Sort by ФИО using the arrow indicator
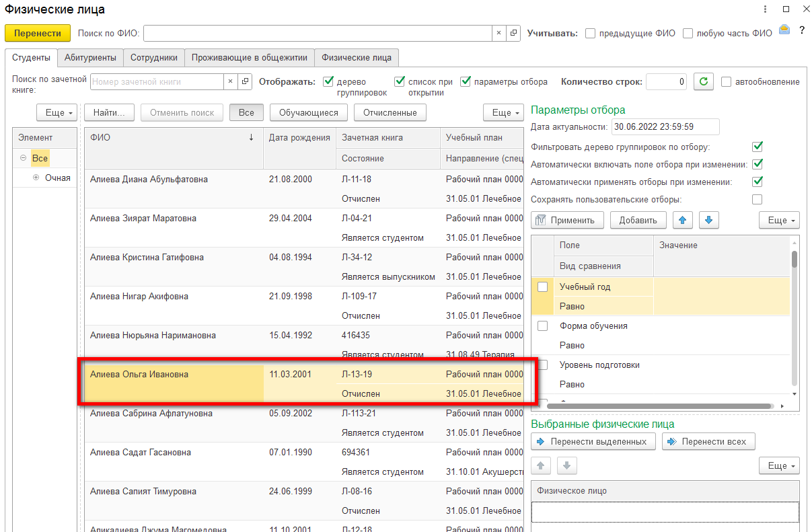Viewport: 812px width, 532px height. (x=252, y=137)
